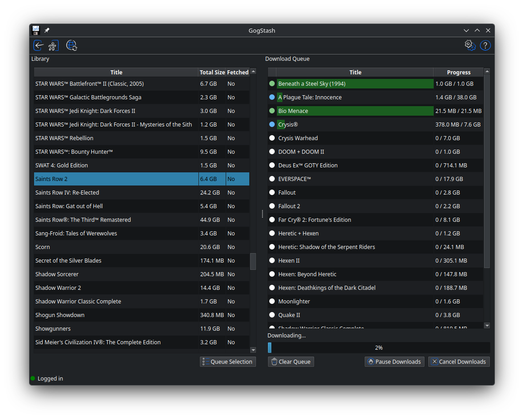524x420 pixels.
Task: Sort library by Fetched column header
Action: coord(237,72)
